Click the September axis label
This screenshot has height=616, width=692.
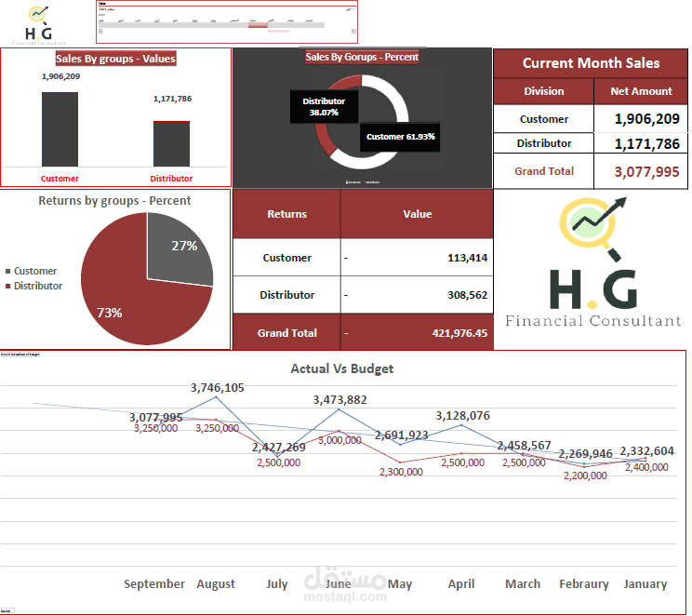point(154,583)
